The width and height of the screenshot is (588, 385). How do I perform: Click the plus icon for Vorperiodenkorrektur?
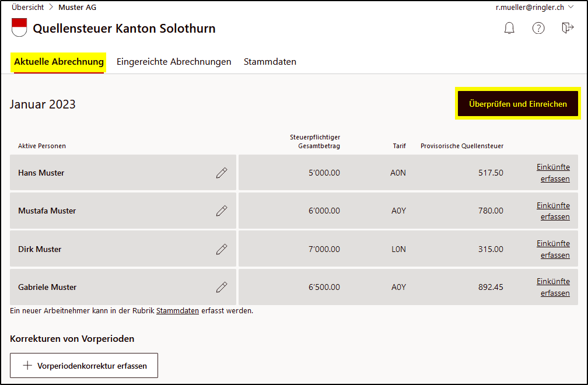[x=27, y=366]
